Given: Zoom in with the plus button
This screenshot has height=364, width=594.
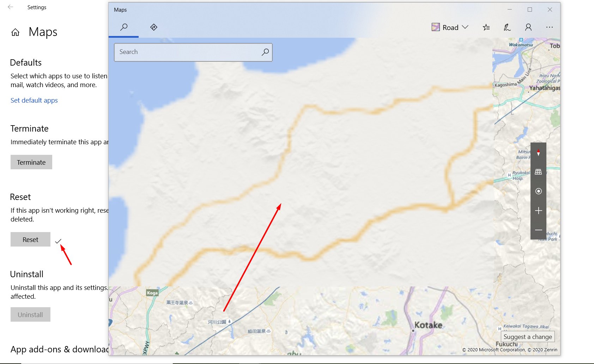Looking at the screenshot, I should [x=538, y=211].
